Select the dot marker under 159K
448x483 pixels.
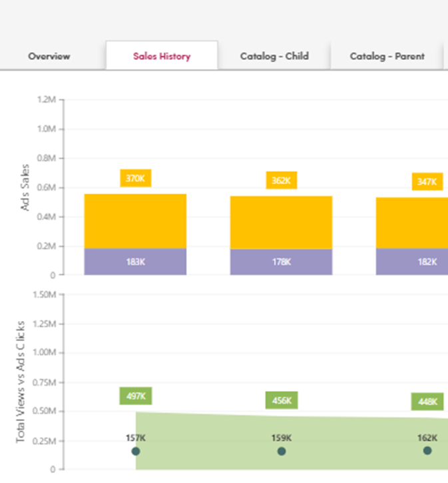click(x=282, y=451)
